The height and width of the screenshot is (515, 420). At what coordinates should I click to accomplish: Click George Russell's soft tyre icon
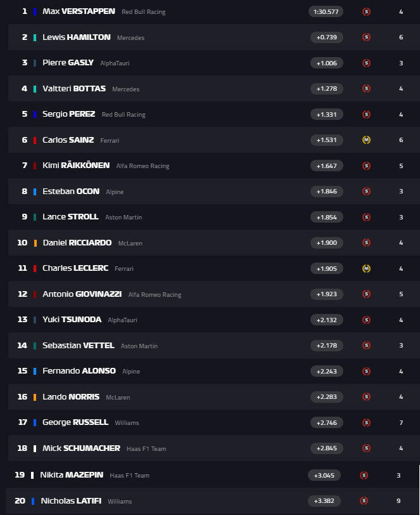pyautogui.click(x=366, y=422)
